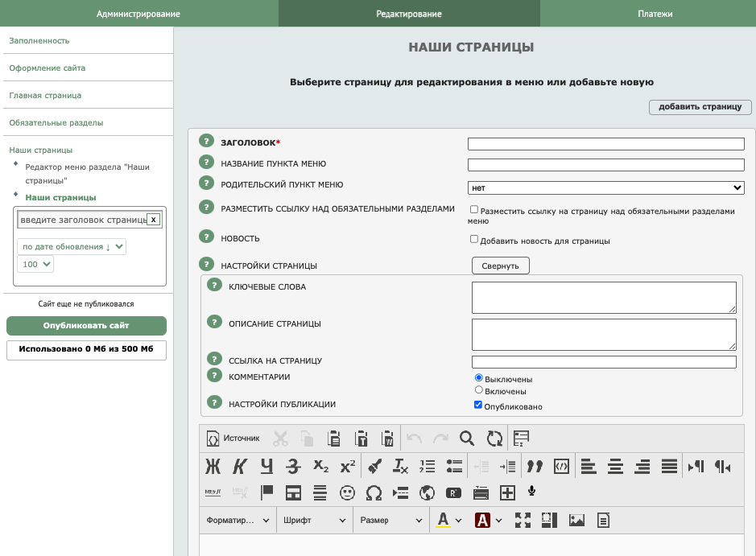Open the '100' items count dropdown
The image size is (756, 556).
point(35,264)
